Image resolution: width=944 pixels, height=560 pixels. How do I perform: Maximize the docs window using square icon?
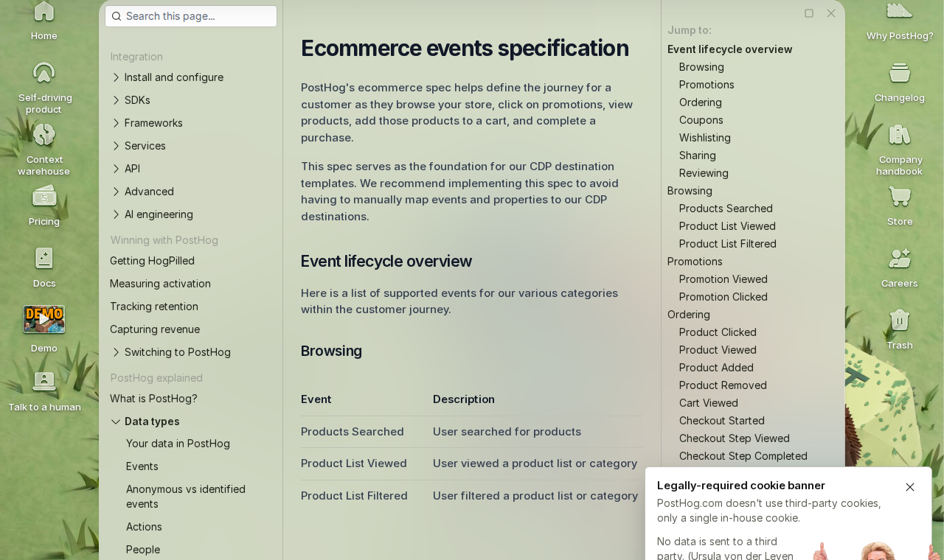[809, 13]
